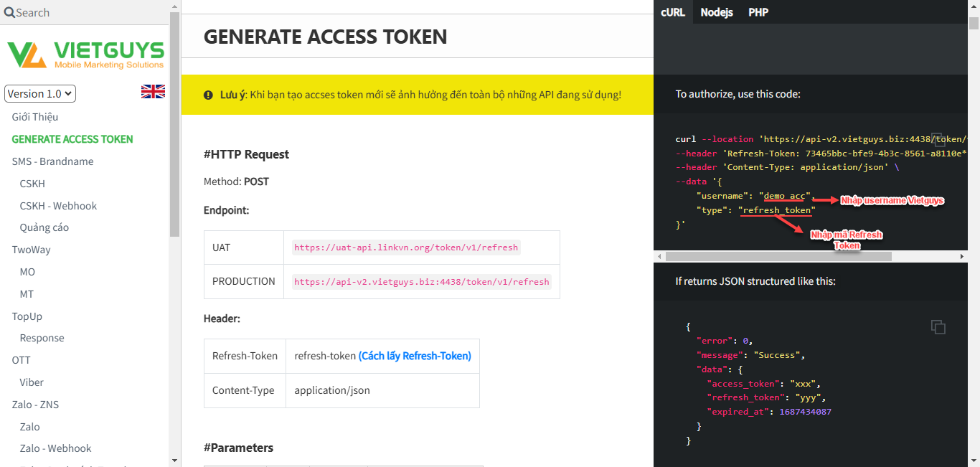Click sidebar scroll down arrow
The image size is (980, 467).
(x=174, y=460)
